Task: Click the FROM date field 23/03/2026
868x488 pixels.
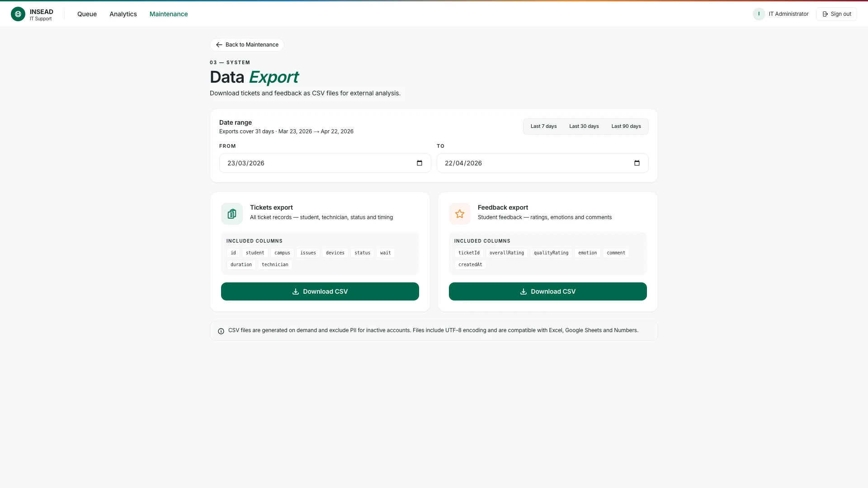Action: click(x=325, y=163)
